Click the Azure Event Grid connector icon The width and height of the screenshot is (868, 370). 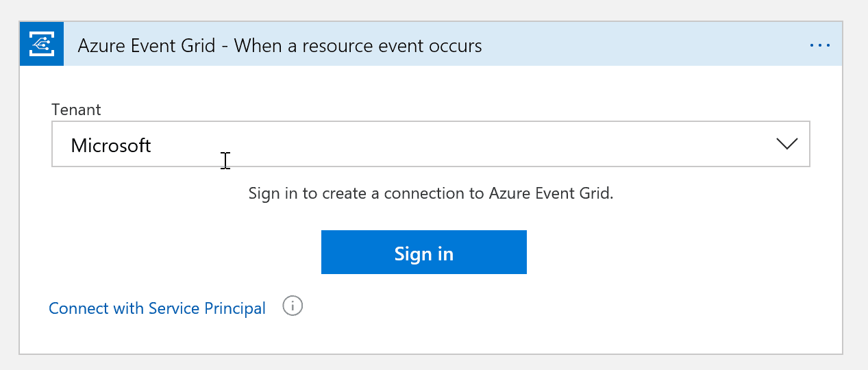[42, 44]
